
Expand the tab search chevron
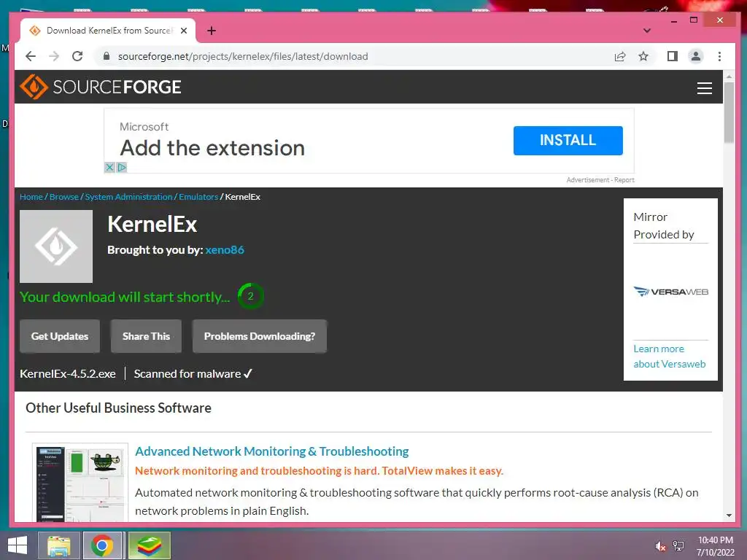[x=646, y=31]
